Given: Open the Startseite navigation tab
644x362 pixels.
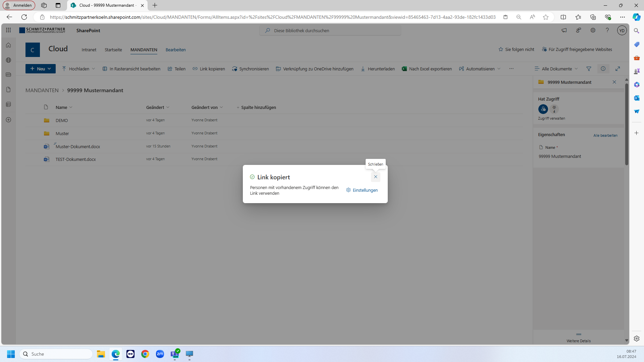Looking at the screenshot, I should click(113, 50).
